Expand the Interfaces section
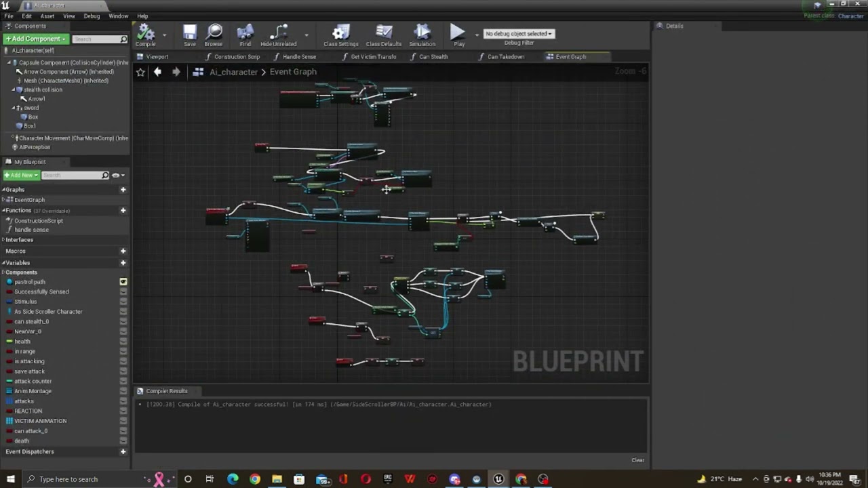The width and height of the screenshot is (868, 488). click(3, 240)
